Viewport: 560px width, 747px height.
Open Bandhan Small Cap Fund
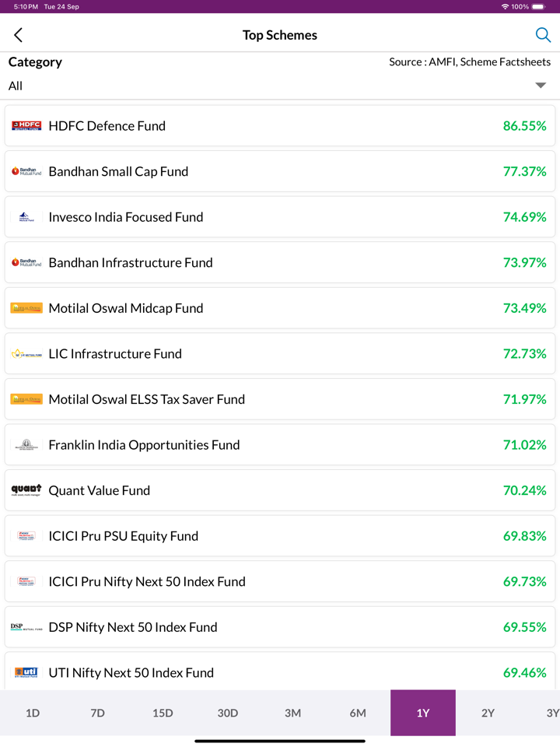(x=118, y=171)
